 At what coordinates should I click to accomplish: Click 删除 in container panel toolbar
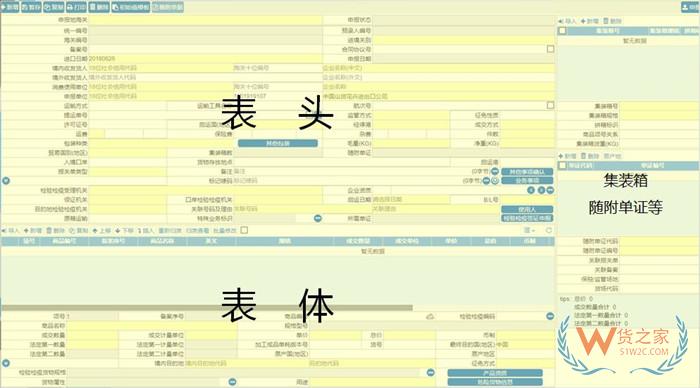pyautogui.click(x=612, y=21)
